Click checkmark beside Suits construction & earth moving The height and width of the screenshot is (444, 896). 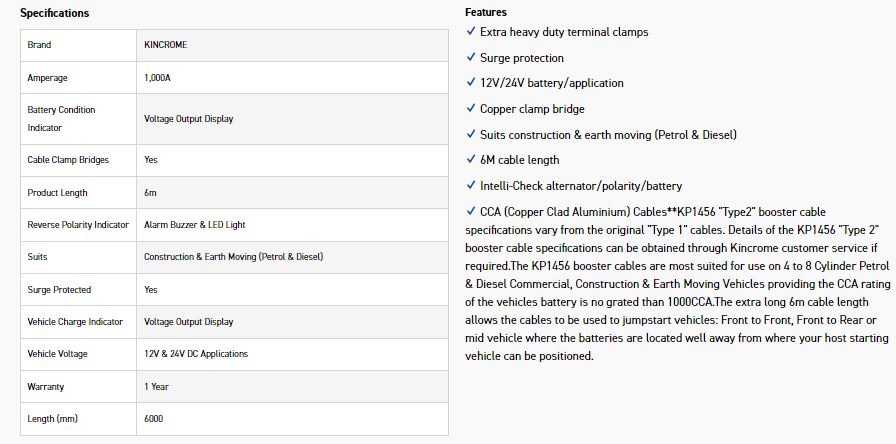(x=471, y=134)
